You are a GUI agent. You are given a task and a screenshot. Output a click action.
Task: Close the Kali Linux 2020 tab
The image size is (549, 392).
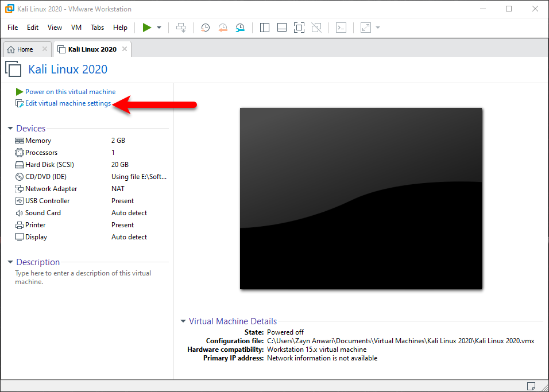125,49
